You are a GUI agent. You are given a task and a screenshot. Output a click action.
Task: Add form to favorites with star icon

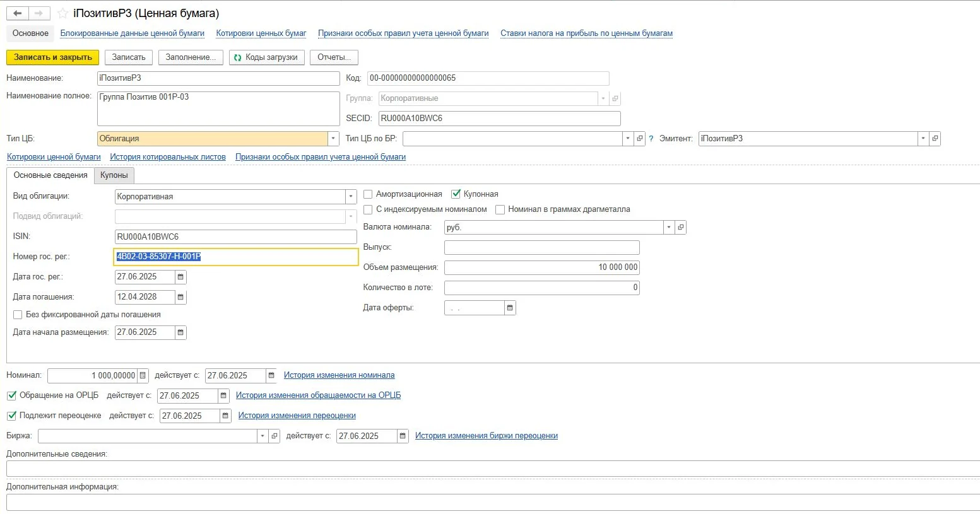pyautogui.click(x=62, y=13)
